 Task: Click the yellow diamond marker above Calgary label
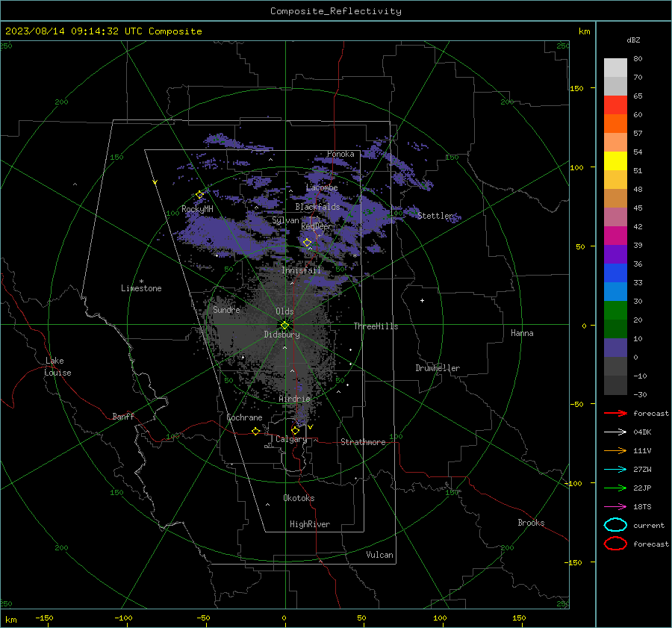(295, 430)
